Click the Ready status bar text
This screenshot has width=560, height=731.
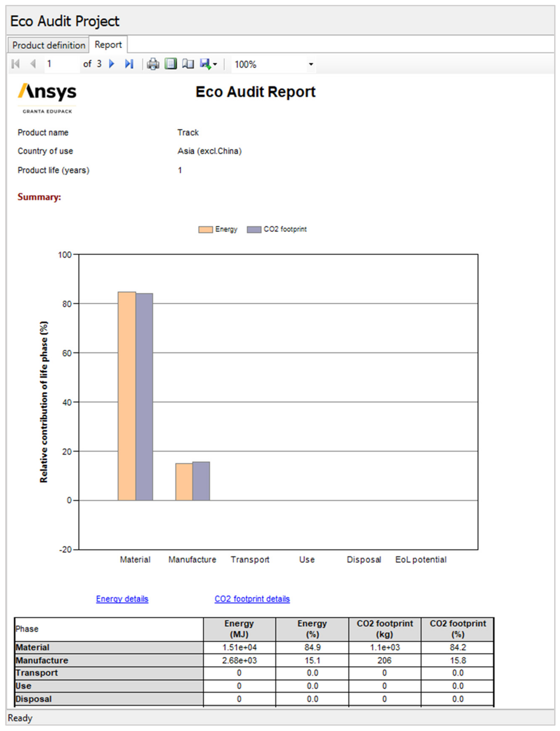pos(20,718)
